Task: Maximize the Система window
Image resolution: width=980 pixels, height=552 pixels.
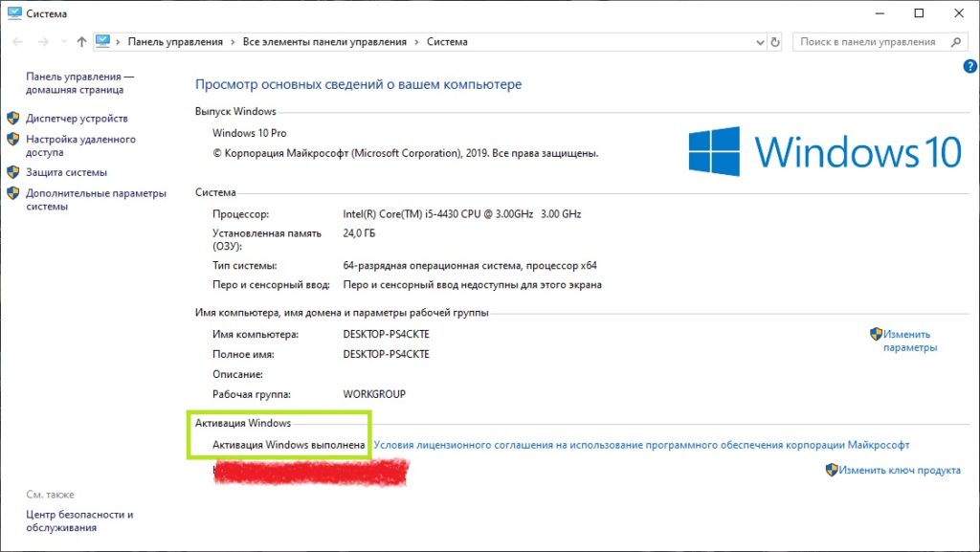Action: tap(919, 13)
